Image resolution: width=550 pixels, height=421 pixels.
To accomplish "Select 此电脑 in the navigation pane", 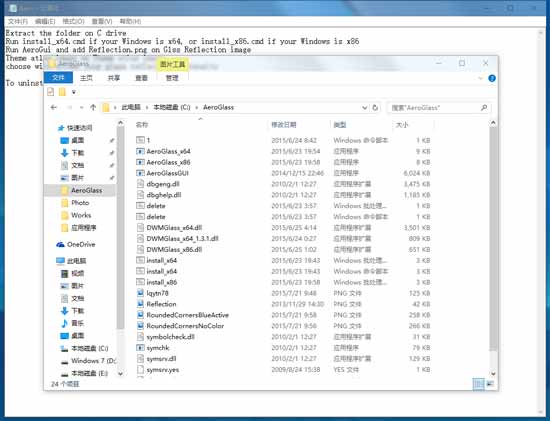I will pos(76,261).
